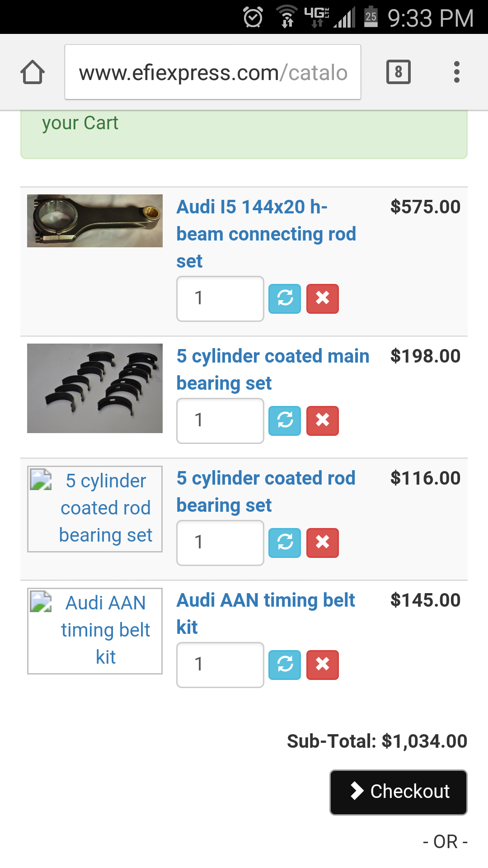Edit quantity field for connecting rod set
The width and height of the screenshot is (488, 868).
click(220, 298)
